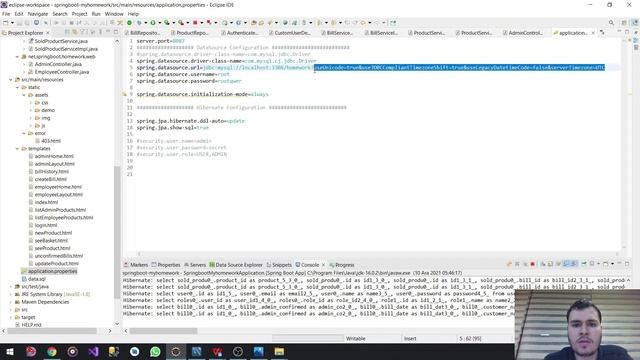Expand the Maven Dependencies node
This screenshot has width=640, height=360.
click(11, 302)
